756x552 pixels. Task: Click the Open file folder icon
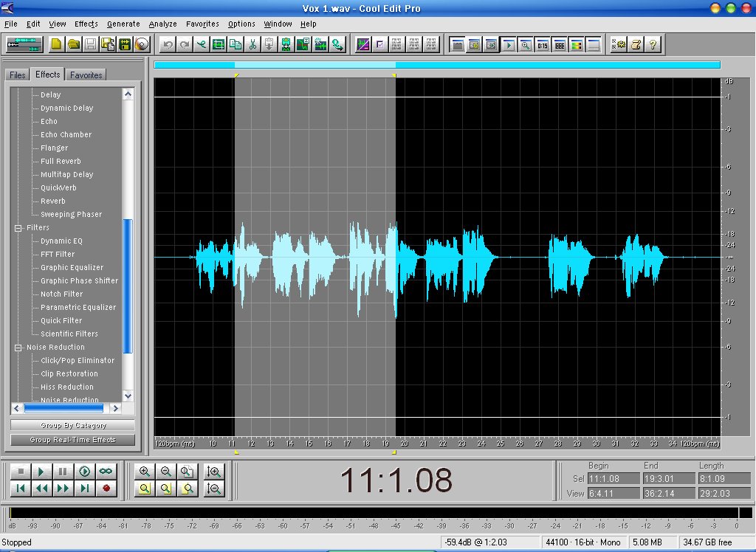pyautogui.click(x=73, y=44)
